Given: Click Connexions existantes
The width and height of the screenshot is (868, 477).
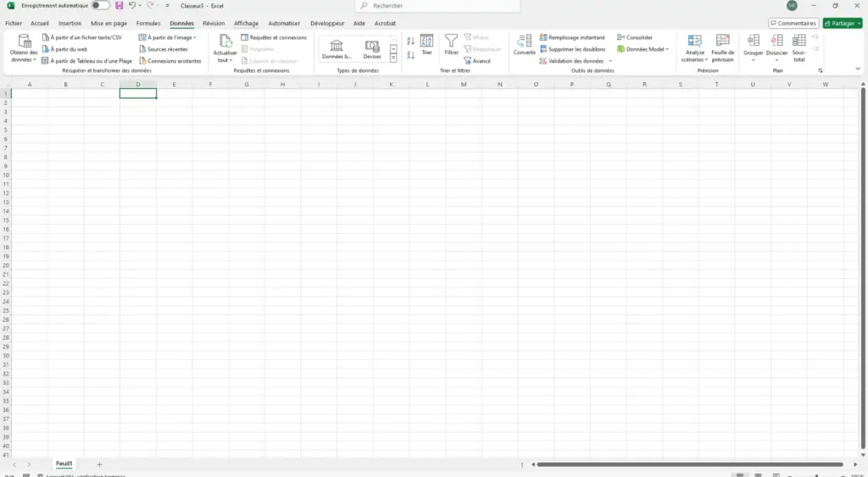Looking at the screenshot, I should 170,61.
